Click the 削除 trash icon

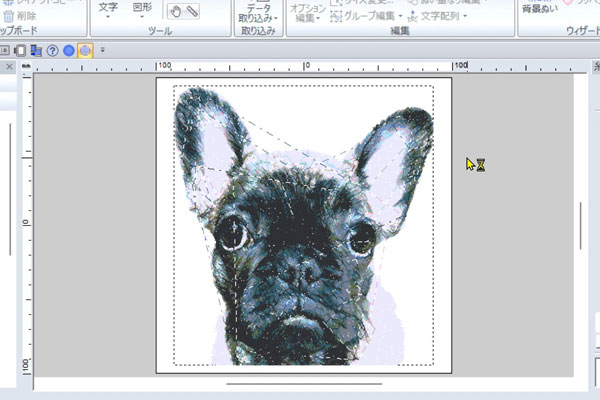click(x=8, y=16)
